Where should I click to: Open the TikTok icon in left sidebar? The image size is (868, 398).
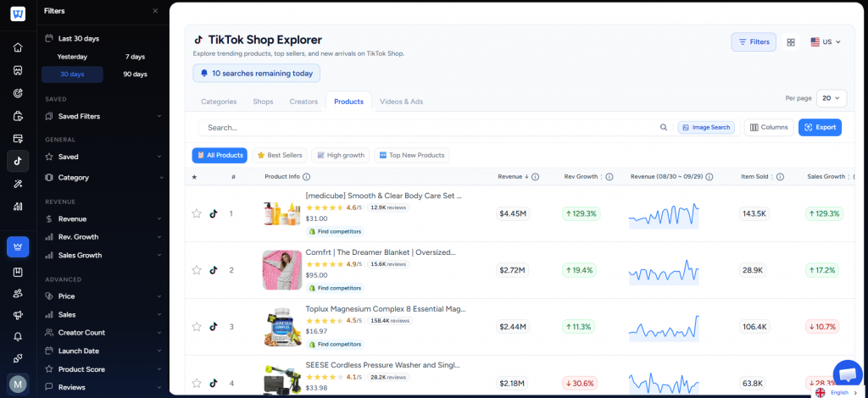click(x=18, y=161)
